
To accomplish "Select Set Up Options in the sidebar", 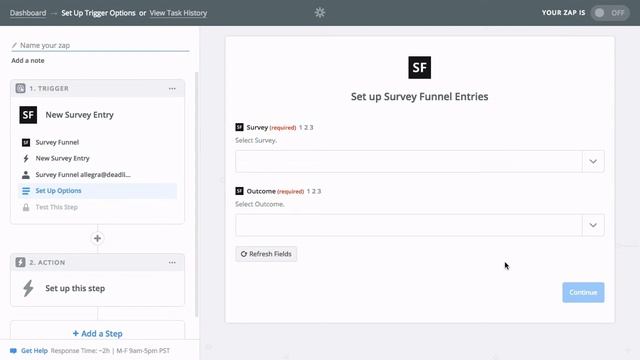I will click(98, 191).
